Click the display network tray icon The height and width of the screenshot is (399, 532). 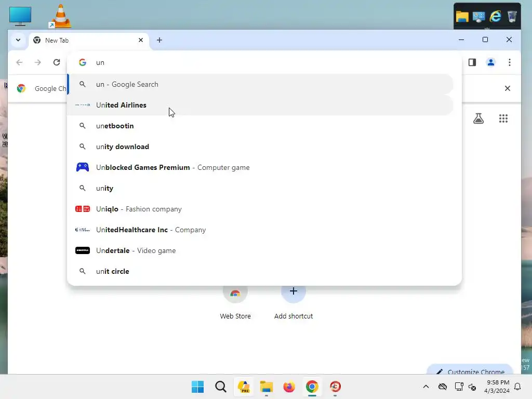[x=459, y=387]
